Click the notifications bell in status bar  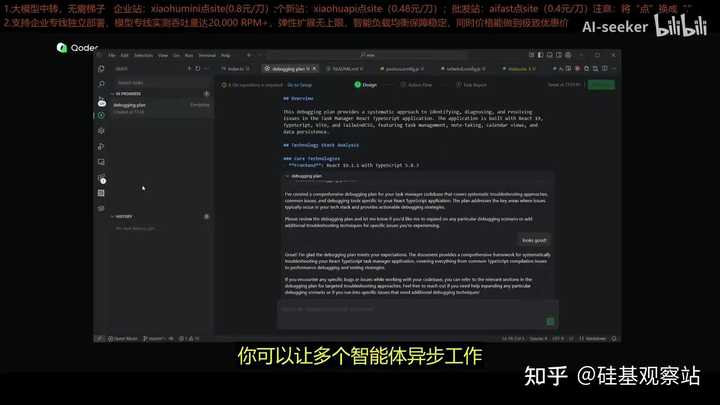(614, 339)
